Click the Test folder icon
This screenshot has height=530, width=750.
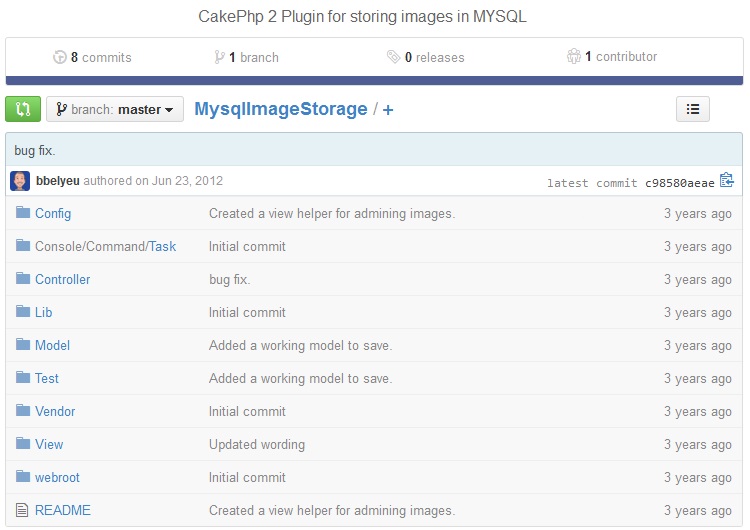coord(22,377)
